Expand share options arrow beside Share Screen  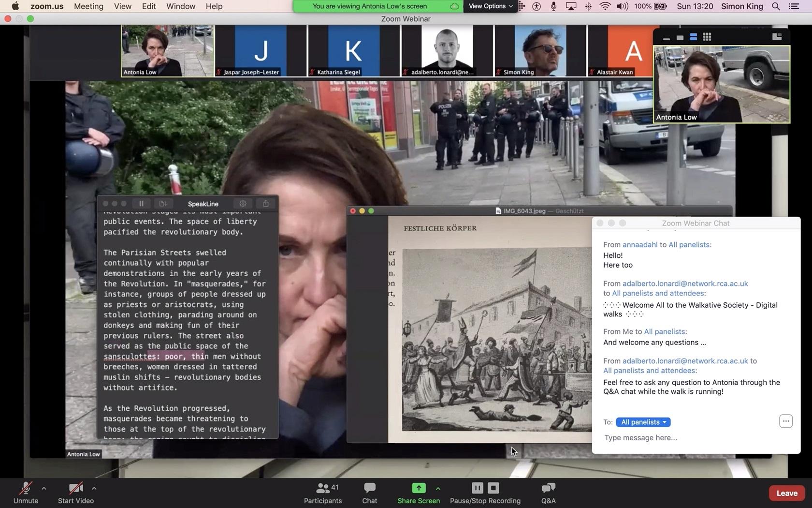coord(438,488)
